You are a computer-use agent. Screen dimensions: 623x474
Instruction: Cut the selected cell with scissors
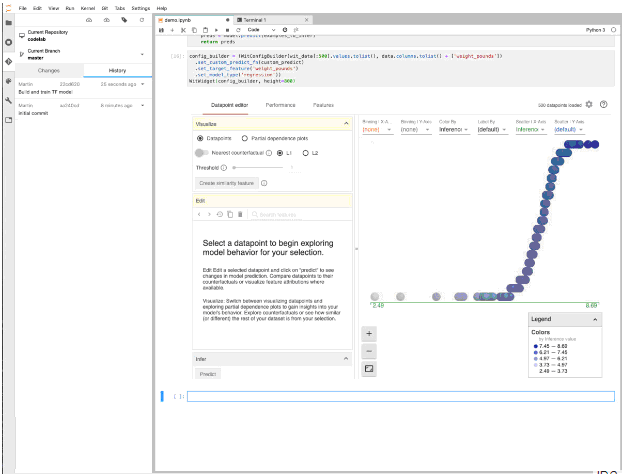tap(183, 30)
